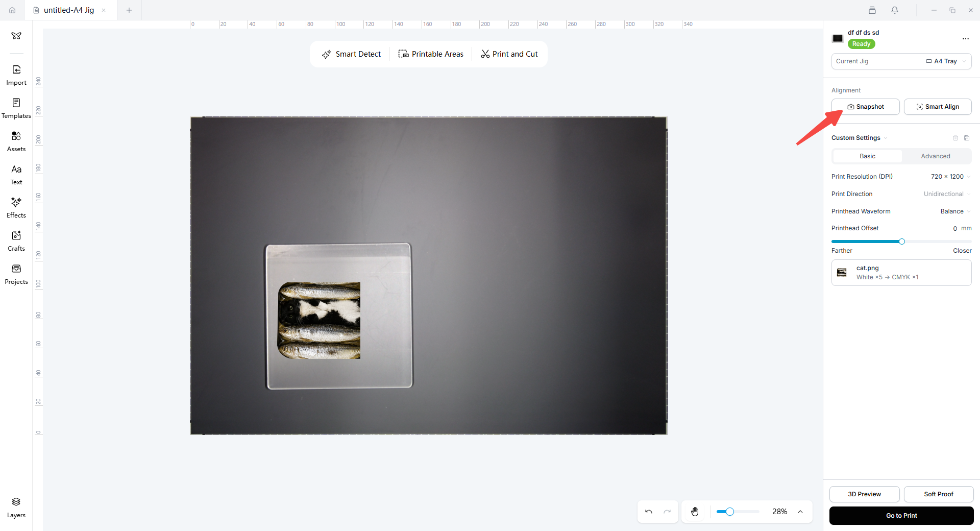Open the Import panel

16,75
